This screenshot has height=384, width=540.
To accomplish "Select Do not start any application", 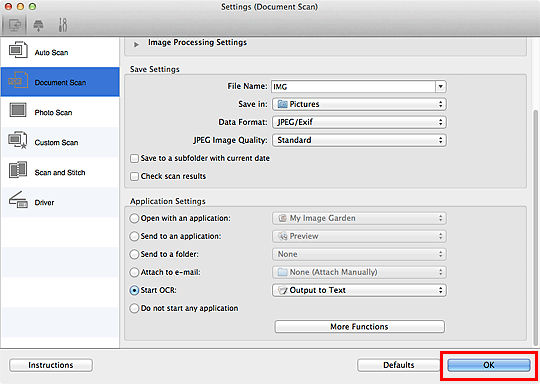I will pos(134,308).
